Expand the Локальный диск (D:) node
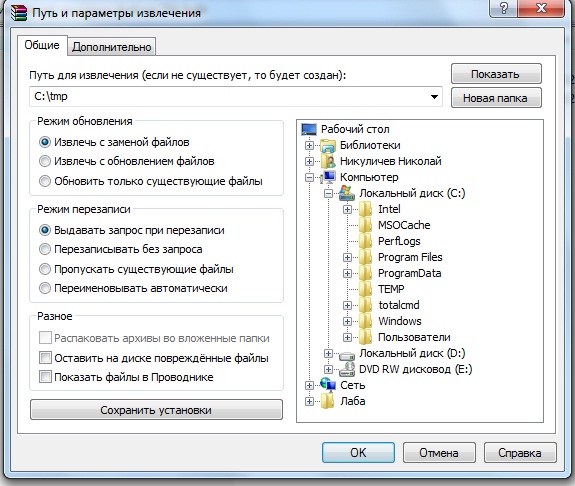The height and width of the screenshot is (486, 575). coord(328,354)
